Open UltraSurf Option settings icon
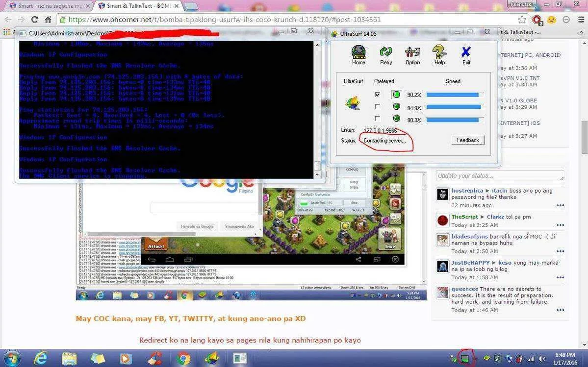The image size is (588, 367). tap(412, 52)
